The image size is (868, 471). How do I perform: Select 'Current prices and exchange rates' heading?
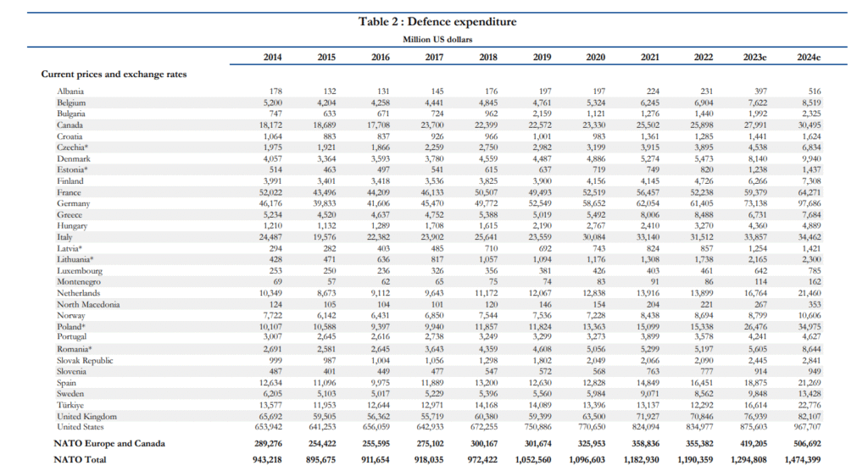(x=114, y=75)
